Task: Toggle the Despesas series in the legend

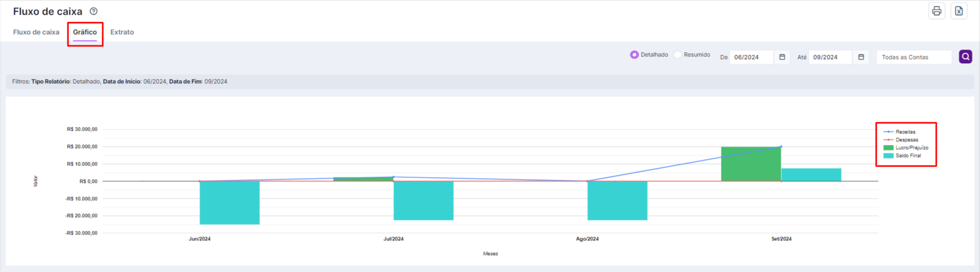Action: pos(901,140)
